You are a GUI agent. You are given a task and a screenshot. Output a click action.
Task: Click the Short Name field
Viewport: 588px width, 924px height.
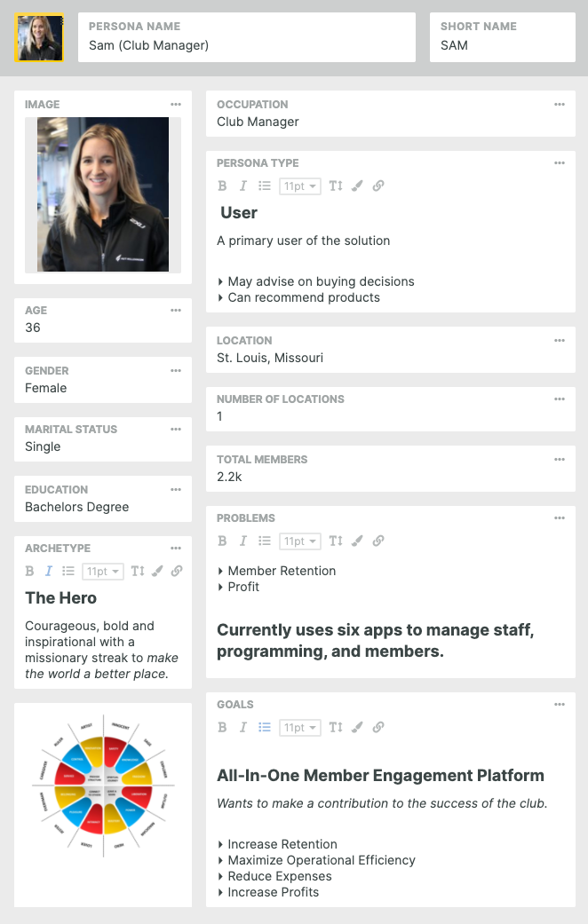pyautogui.click(x=502, y=45)
